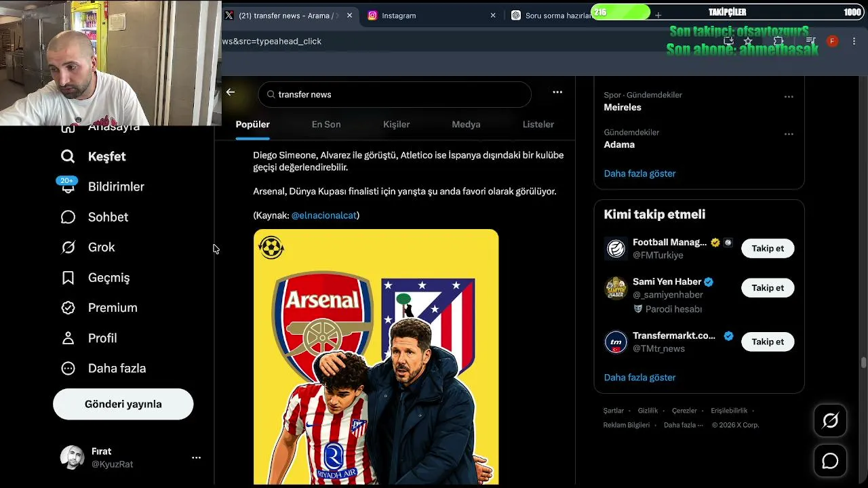Image resolution: width=868 pixels, height=488 pixels.
Task: Open the Gizlilik footer link
Action: pyautogui.click(x=648, y=411)
